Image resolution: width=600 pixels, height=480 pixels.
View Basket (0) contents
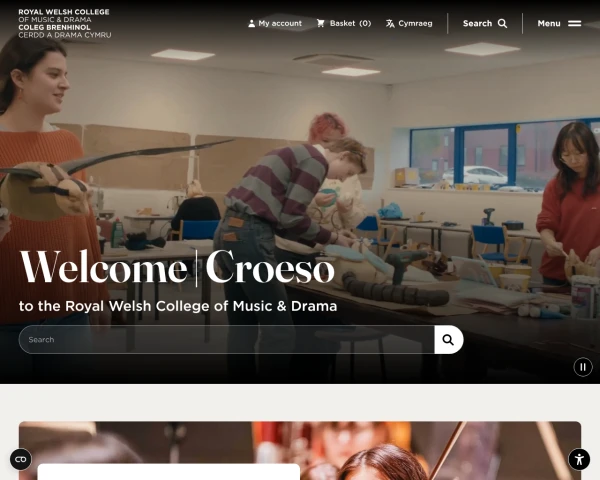(344, 24)
